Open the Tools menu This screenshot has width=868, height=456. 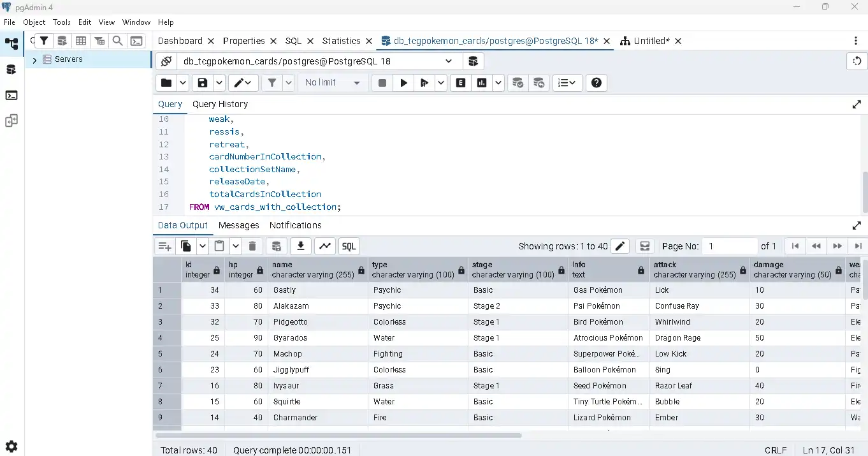point(62,22)
